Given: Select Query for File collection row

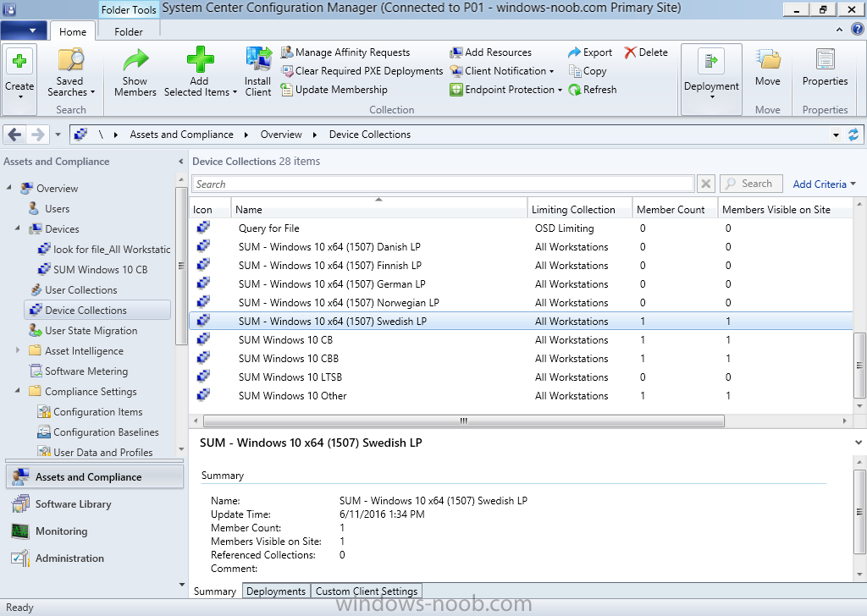Looking at the screenshot, I should [520, 228].
